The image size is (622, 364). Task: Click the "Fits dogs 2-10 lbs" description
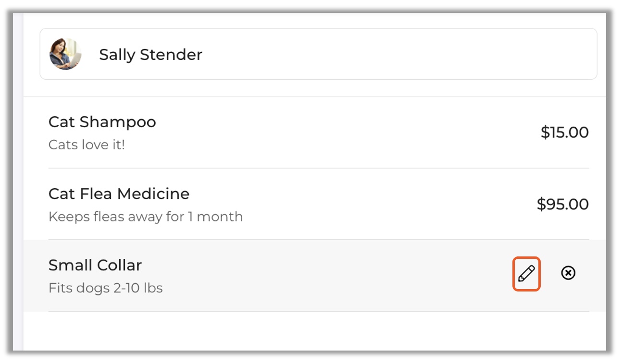[105, 288]
